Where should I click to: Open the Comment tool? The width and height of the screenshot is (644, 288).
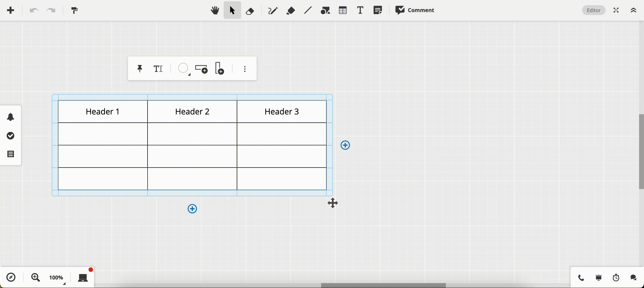[415, 10]
